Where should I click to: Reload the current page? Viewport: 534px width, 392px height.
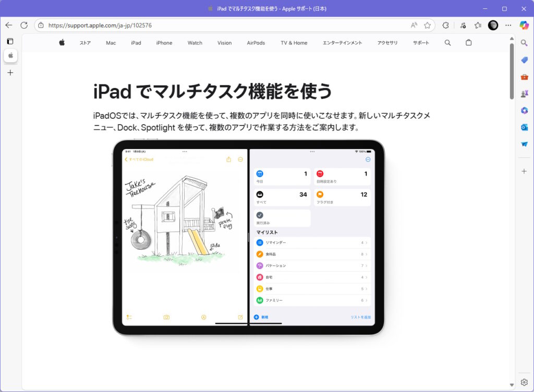(x=24, y=25)
